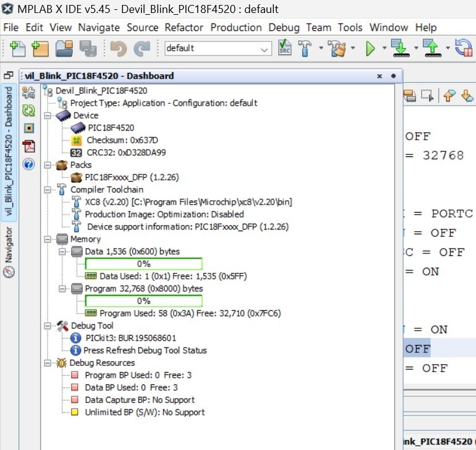
Task: Click the New File toolbar icon
Action: coord(17,48)
